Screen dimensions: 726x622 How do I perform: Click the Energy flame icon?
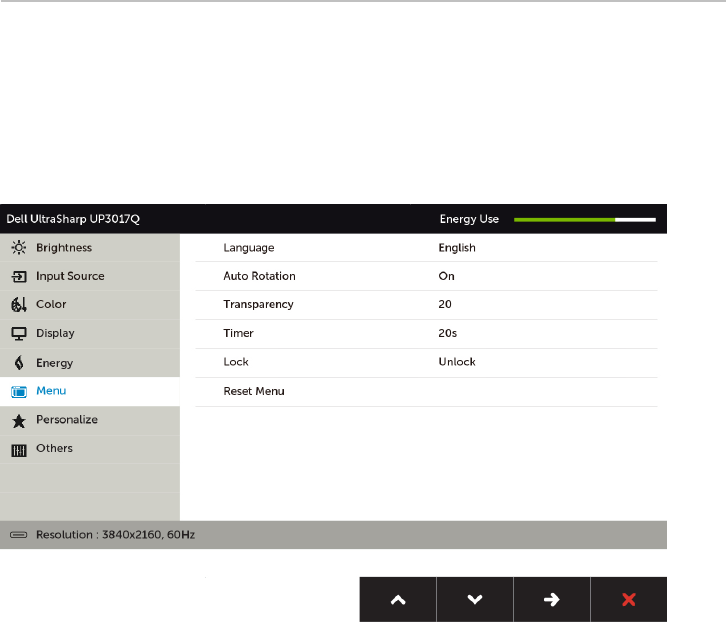[x=19, y=363]
